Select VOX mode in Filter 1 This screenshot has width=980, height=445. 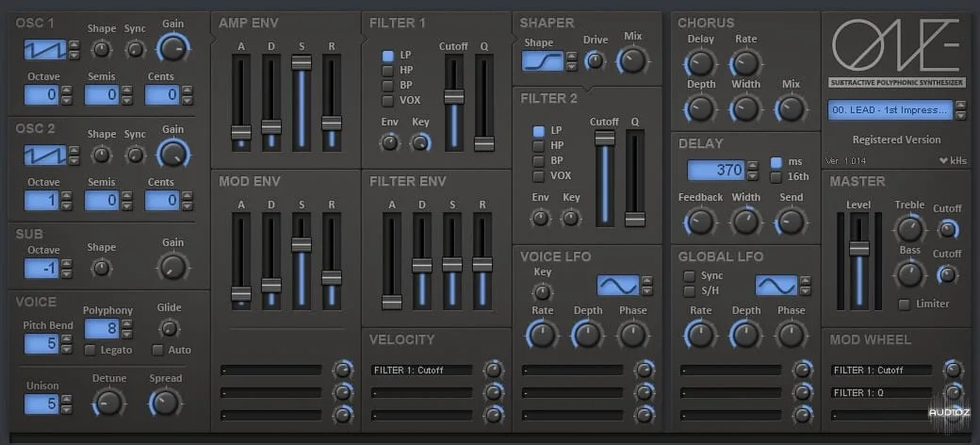[388, 100]
